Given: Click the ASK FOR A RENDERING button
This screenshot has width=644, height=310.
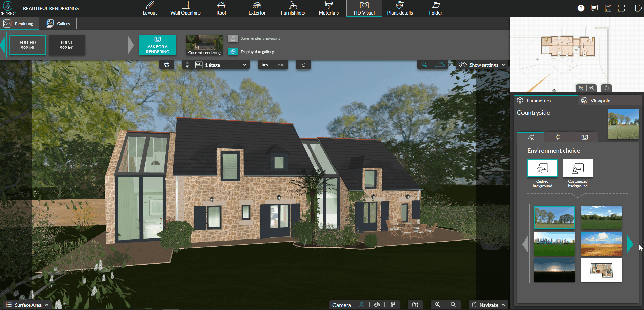Looking at the screenshot, I should coord(157,45).
